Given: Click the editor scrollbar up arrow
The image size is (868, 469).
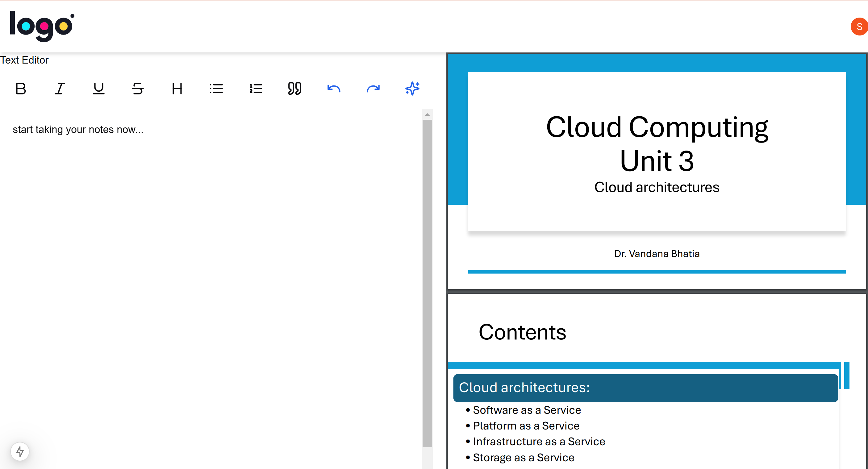Looking at the screenshot, I should click(427, 114).
